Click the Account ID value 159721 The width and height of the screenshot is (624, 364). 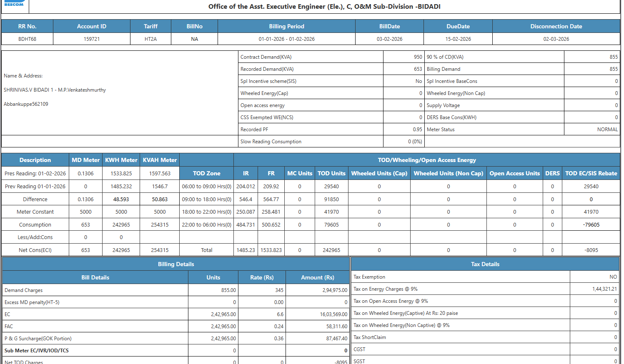click(x=92, y=39)
